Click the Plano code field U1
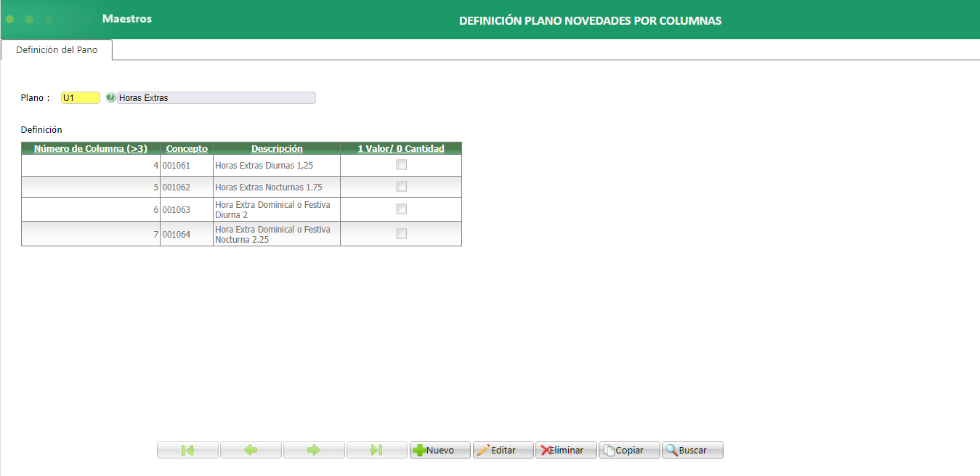 click(81, 97)
